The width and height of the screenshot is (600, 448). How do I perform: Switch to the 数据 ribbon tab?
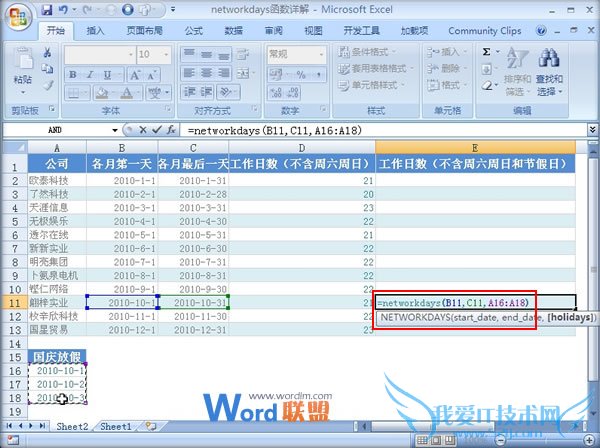click(233, 31)
